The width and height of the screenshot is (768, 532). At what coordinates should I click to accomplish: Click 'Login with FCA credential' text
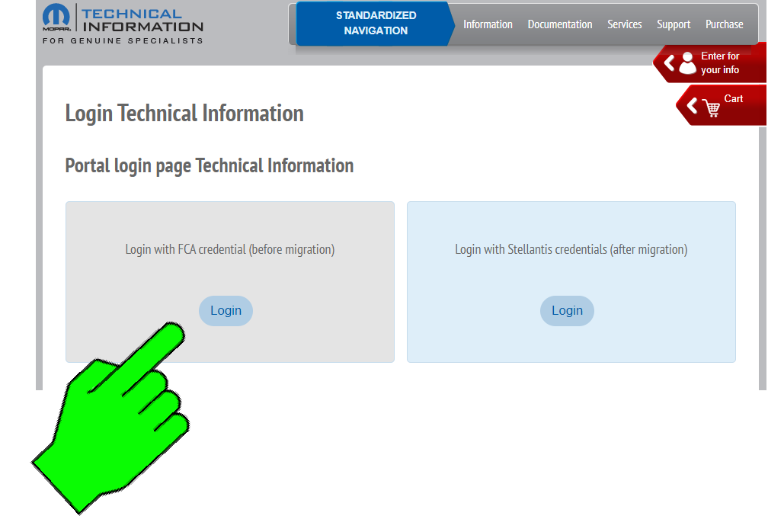(x=229, y=249)
